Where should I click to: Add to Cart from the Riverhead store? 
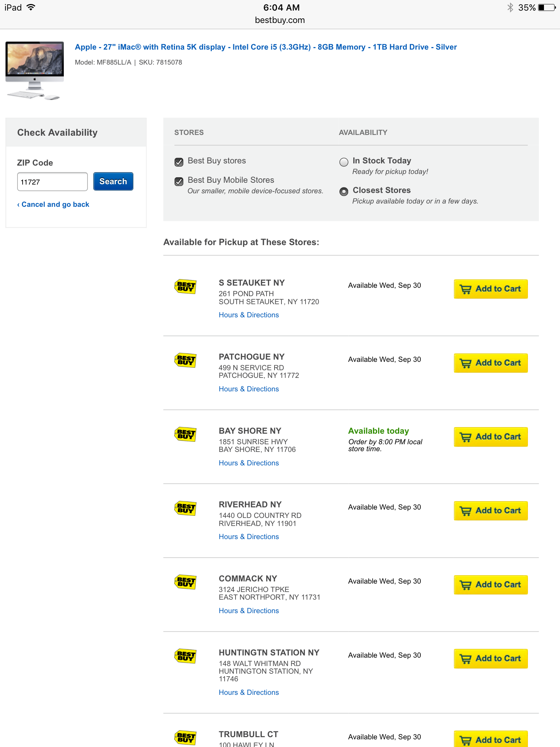coord(491,511)
